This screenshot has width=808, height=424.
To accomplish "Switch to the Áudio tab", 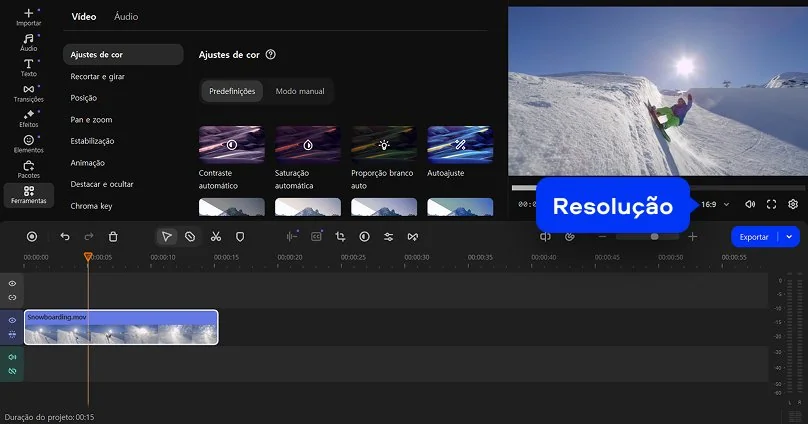I will coord(126,17).
